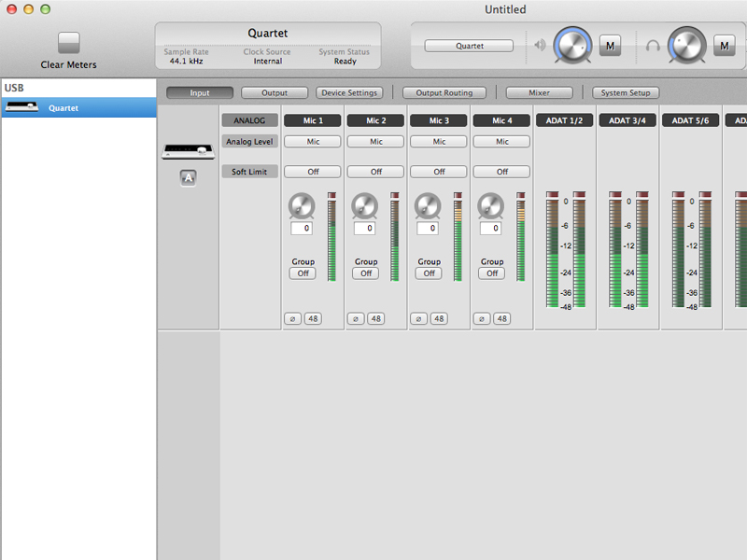Enable 48V phantom power on Mic 1
This screenshot has height=560, width=747.
click(313, 318)
